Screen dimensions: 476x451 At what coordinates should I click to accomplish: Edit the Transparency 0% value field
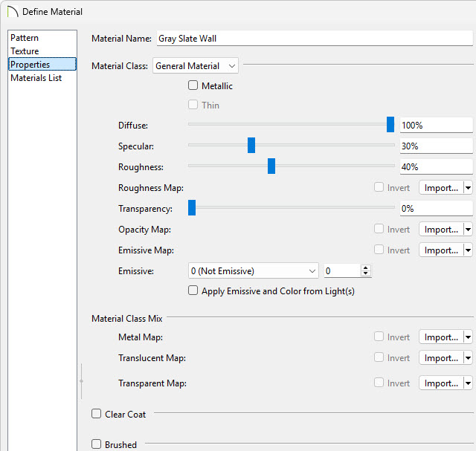[437, 208]
